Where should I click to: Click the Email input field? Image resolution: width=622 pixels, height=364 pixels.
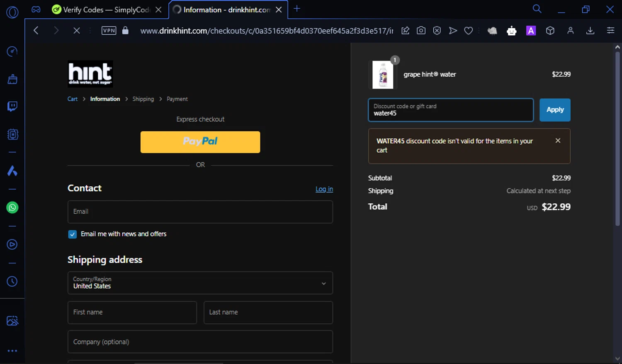pos(200,212)
